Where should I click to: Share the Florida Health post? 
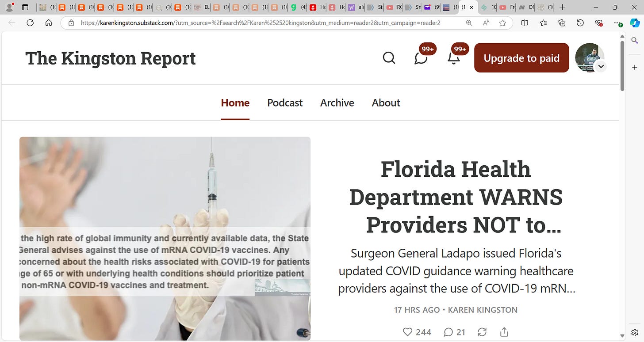(x=504, y=332)
